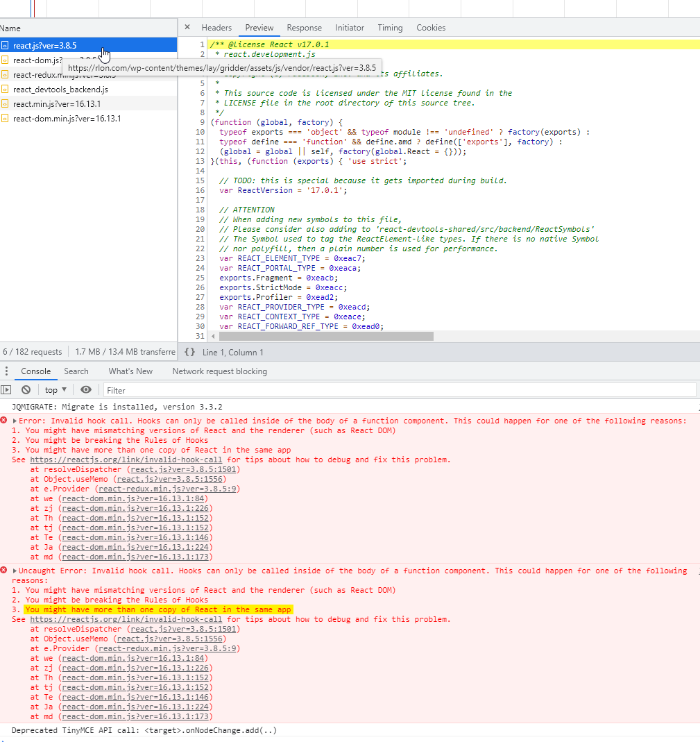The height and width of the screenshot is (742, 700).
Task: Click the console Filter input field
Action: 399,390
